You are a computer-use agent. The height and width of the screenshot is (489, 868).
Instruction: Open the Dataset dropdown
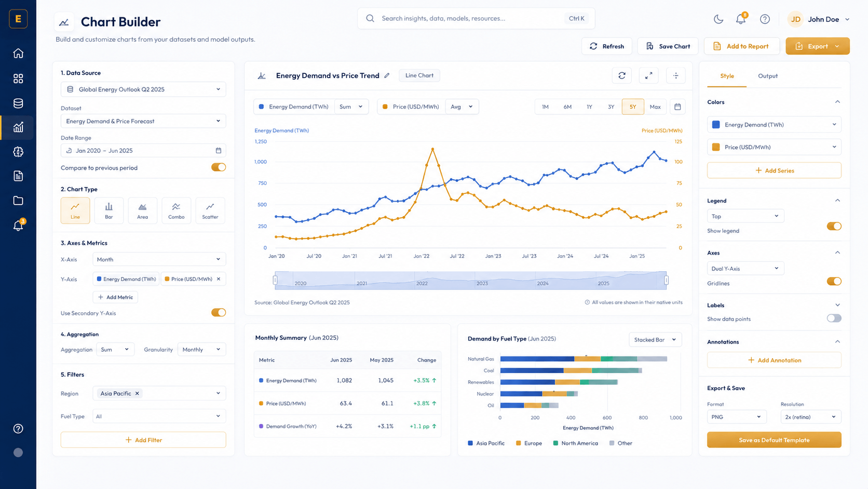pyautogui.click(x=143, y=121)
